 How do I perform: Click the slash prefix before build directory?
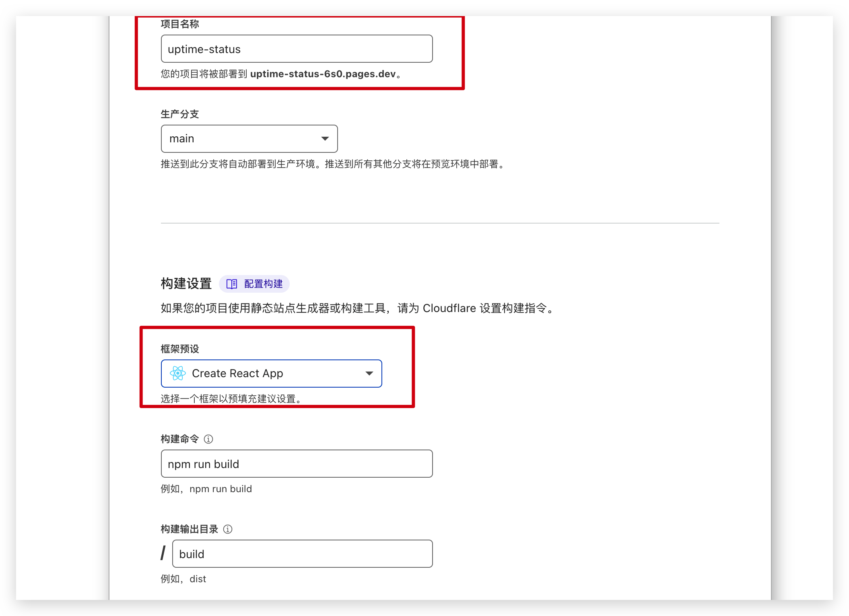point(163,553)
